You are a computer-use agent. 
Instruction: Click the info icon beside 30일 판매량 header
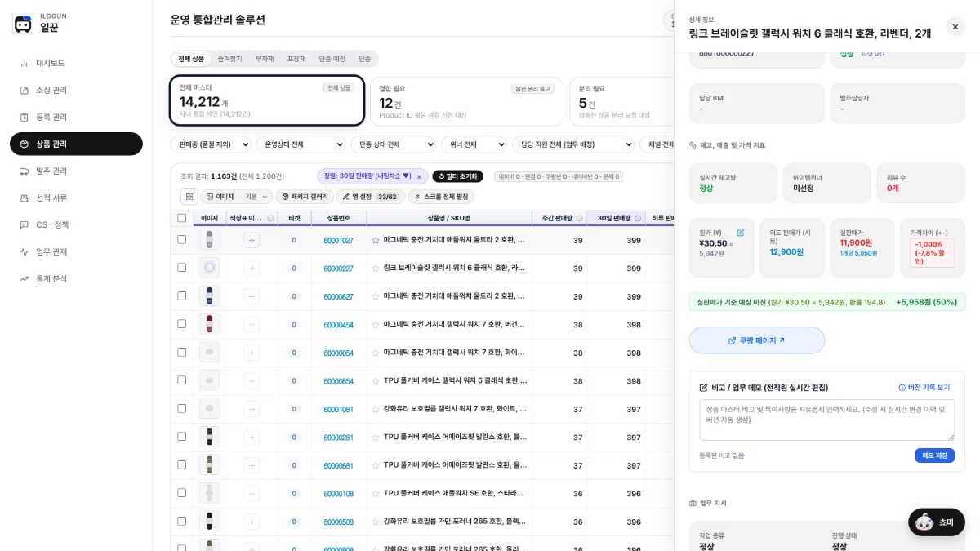(638, 218)
